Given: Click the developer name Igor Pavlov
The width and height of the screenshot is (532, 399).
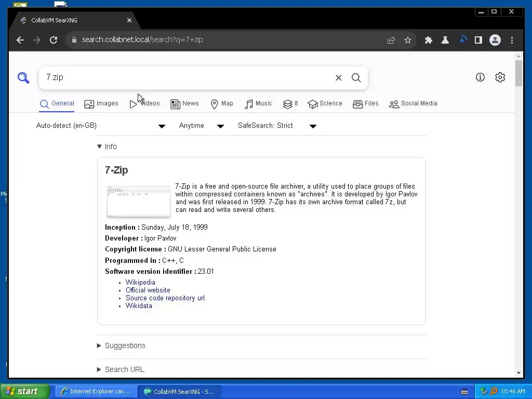Looking at the screenshot, I should pos(160,238).
